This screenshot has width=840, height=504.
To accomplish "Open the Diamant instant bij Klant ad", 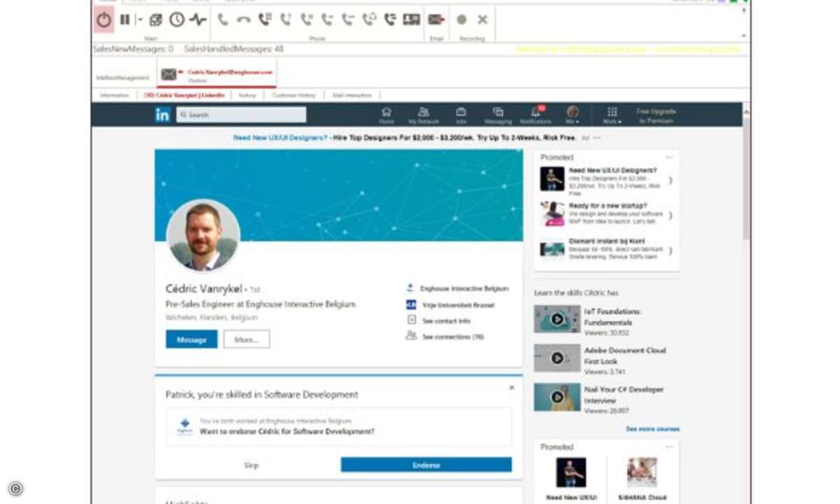I will (606, 250).
